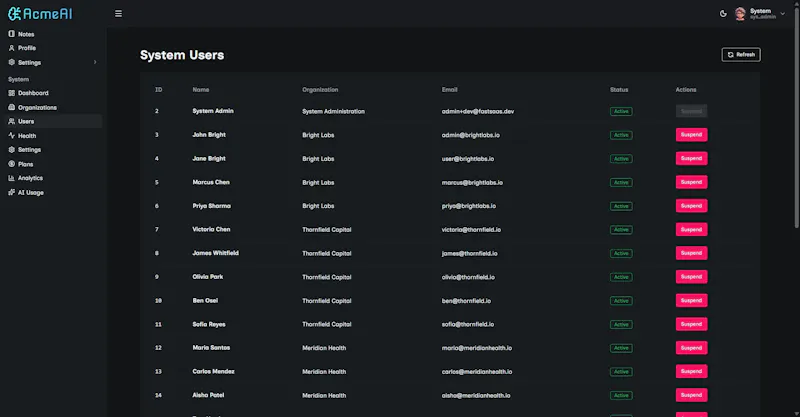Screen dimensions: 800x417
Task: Suspend user James Whitfield
Action: (x=691, y=253)
